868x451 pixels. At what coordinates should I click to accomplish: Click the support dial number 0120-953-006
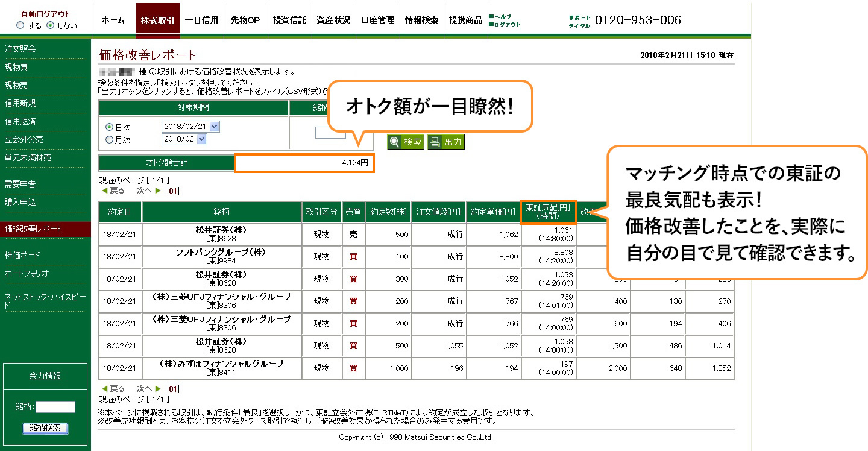pos(638,20)
